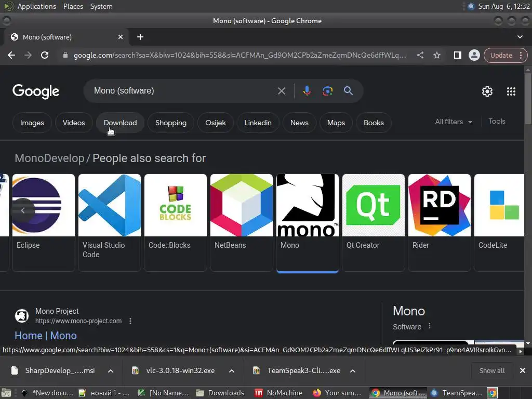Expand options for SharpDevelop msi download

tap(111, 371)
